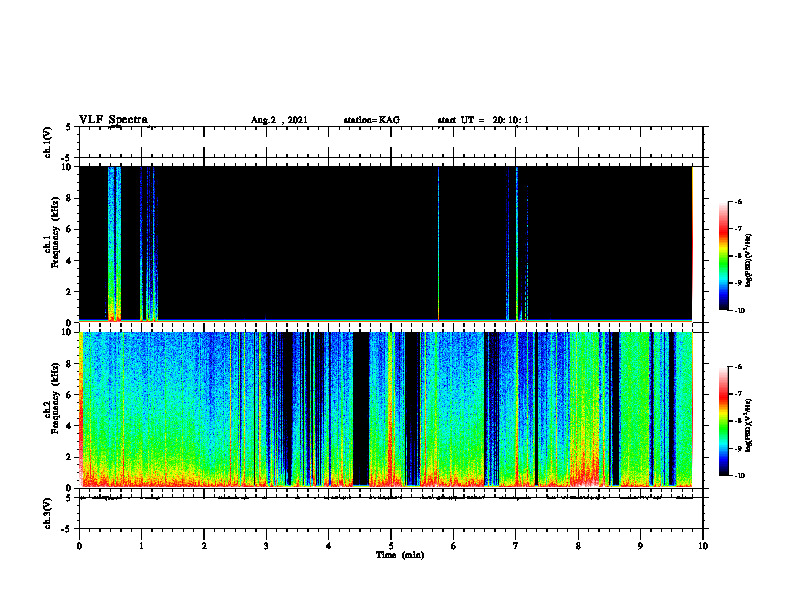Click the 'ch.1(V)' waveform axis label

coord(47,142)
